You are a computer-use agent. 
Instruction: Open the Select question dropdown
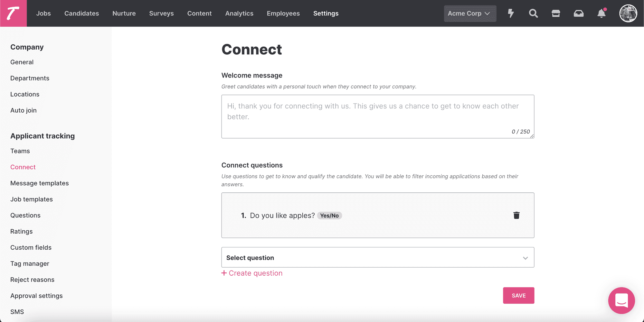click(x=378, y=257)
